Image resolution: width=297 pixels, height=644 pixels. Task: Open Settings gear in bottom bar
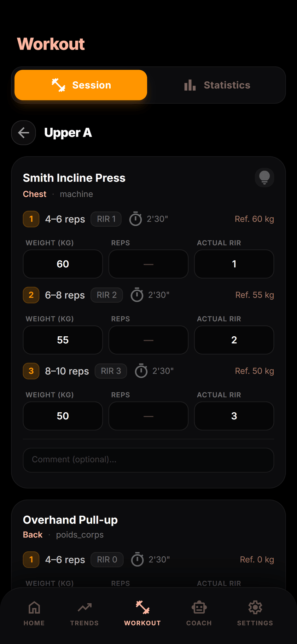coord(255,613)
